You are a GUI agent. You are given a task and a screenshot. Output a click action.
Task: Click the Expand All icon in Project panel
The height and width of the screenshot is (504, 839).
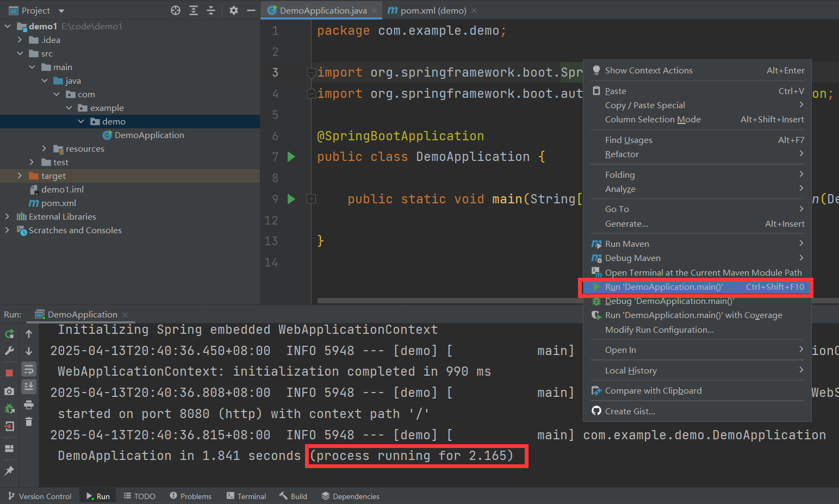194,10
